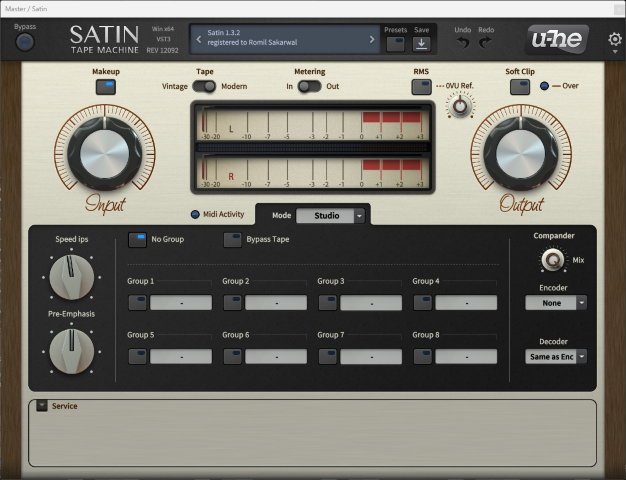Screen dimensions: 626x480
Task: Collapse the Service panel arrow
Action: click(x=42, y=406)
